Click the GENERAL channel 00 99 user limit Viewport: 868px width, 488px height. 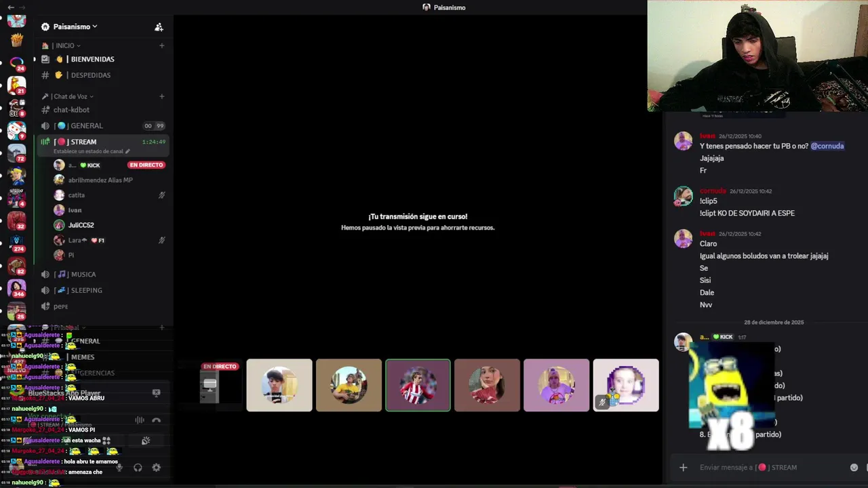(154, 126)
